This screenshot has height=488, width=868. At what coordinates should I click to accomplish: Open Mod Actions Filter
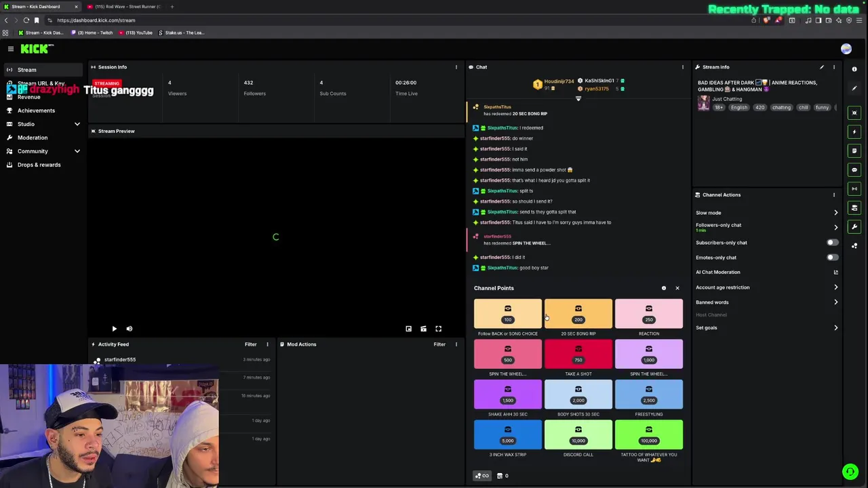(x=439, y=344)
